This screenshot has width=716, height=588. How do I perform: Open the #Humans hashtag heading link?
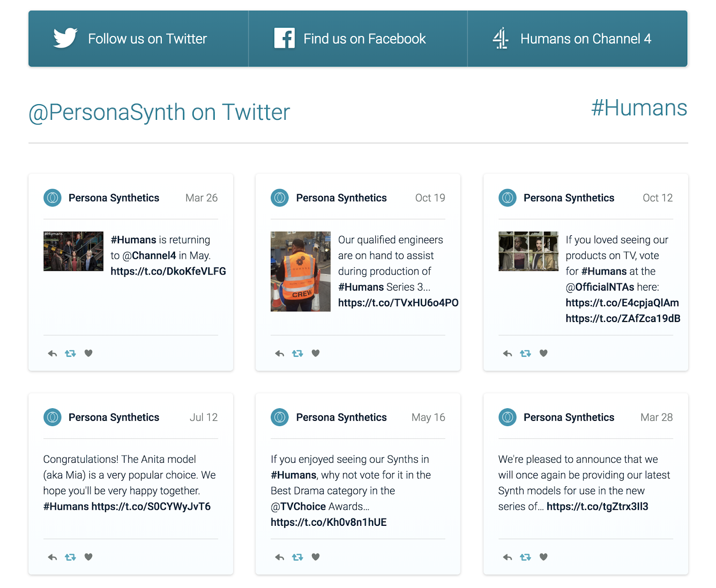tap(639, 108)
